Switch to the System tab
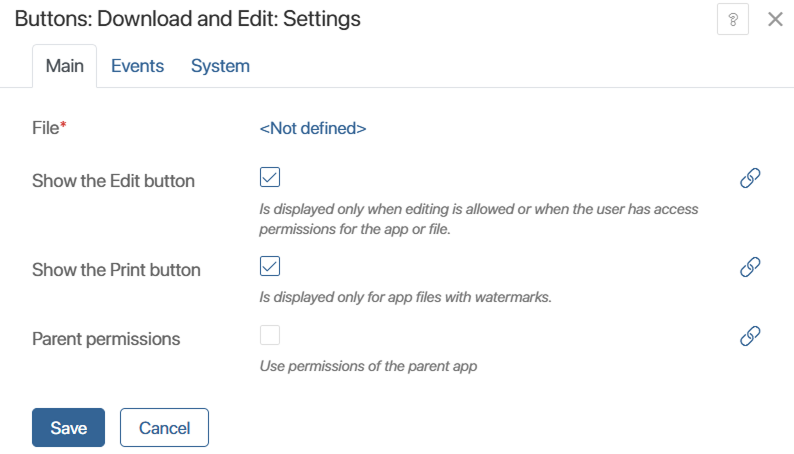Screen dimensions: 794x454 click(220, 66)
